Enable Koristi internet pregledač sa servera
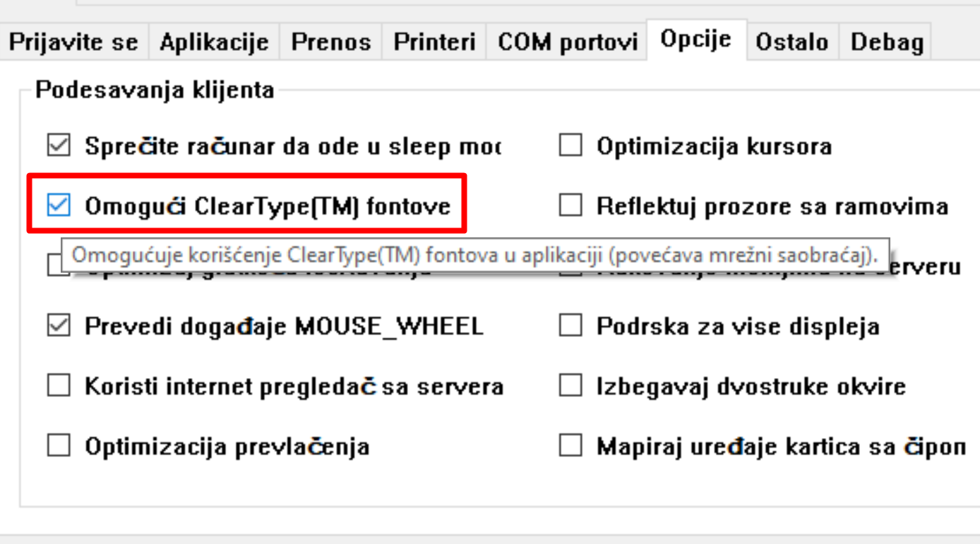This screenshot has height=544, width=980. (x=59, y=386)
